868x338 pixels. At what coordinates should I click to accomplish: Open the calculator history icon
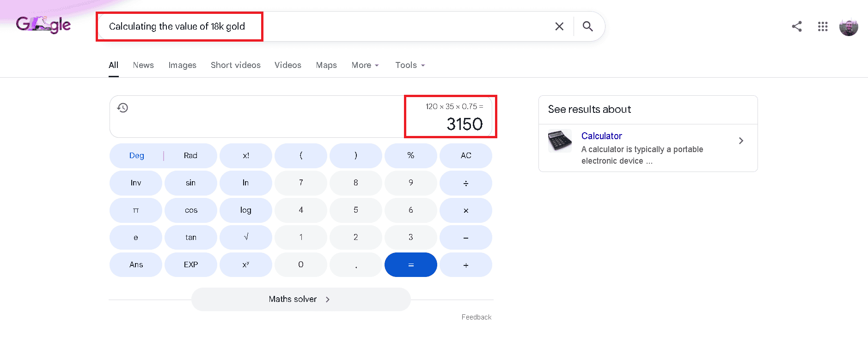[x=122, y=108]
